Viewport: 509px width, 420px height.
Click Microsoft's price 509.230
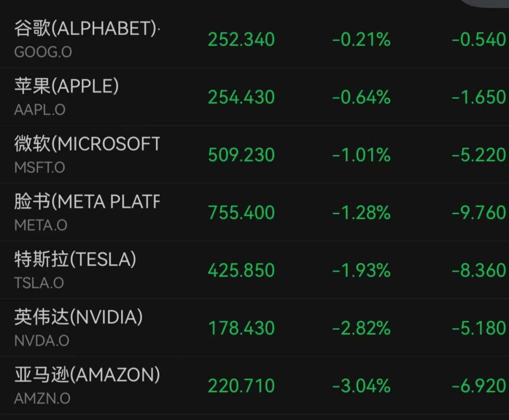[241, 155]
